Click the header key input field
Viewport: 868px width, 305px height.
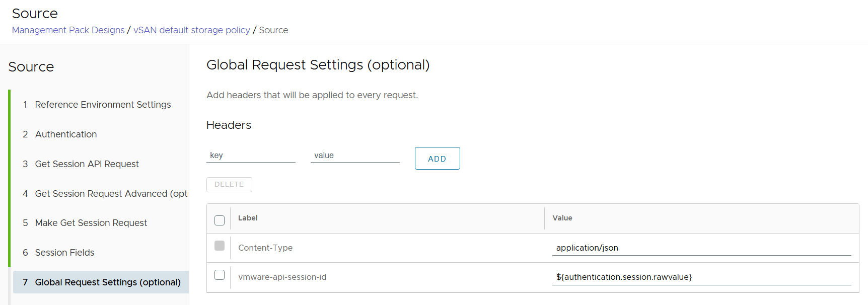[x=251, y=156]
